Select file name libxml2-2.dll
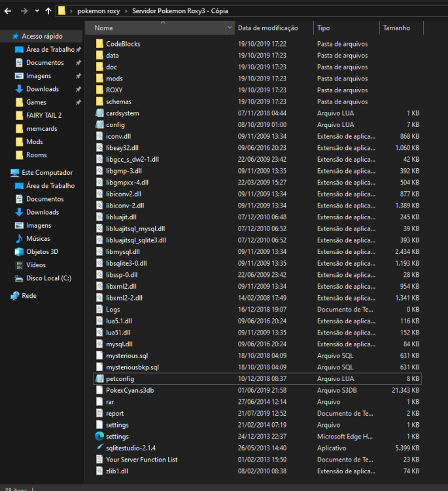The image size is (448, 491). pos(124,298)
